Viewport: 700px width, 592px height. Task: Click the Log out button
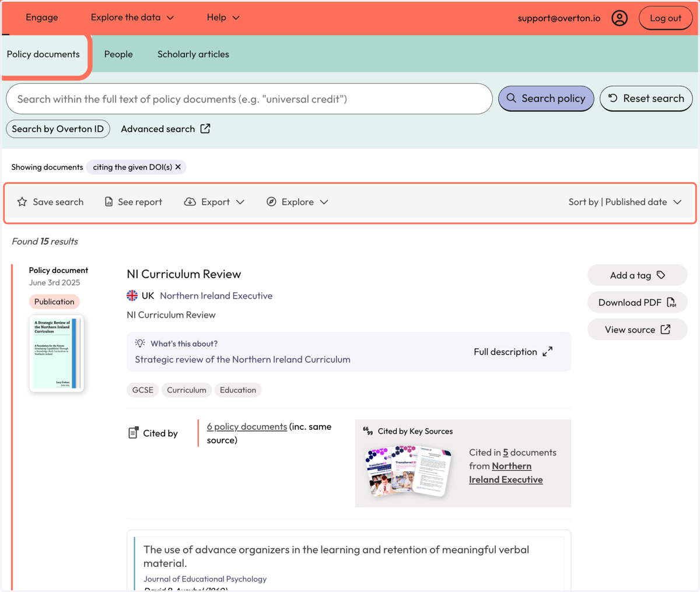pyautogui.click(x=666, y=18)
